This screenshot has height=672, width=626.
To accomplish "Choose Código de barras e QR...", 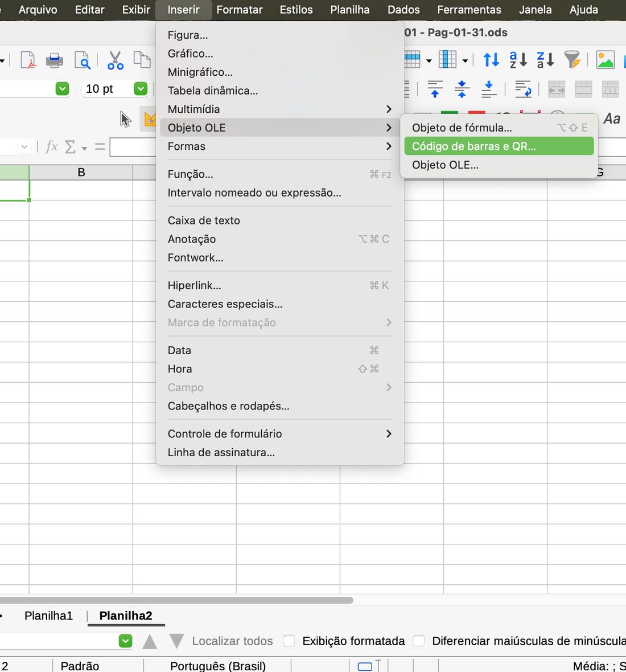I will tap(499, 146).
